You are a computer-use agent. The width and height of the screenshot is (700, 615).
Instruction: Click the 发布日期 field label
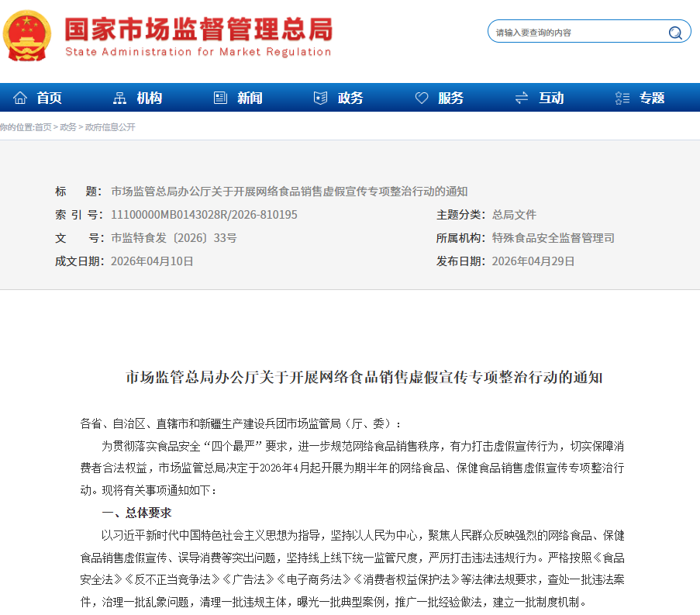(460, 261)
